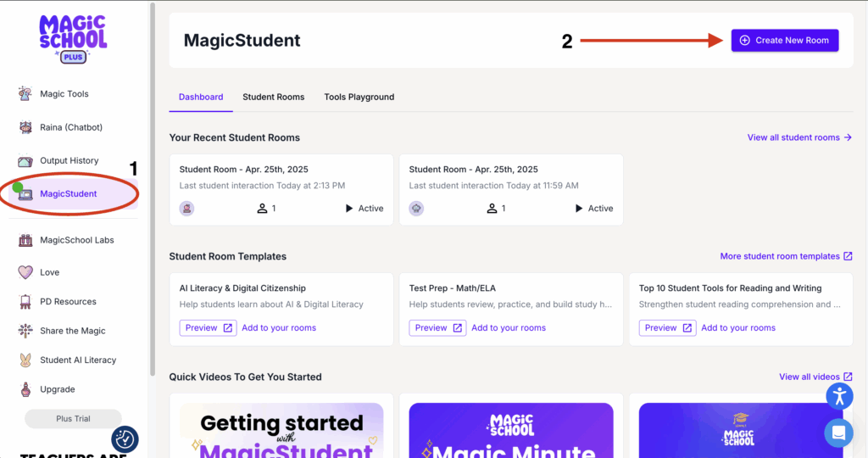The image size is (868, 458).
Task: Open the Magic Minute video thumbnail
Action: pos(511,429)
